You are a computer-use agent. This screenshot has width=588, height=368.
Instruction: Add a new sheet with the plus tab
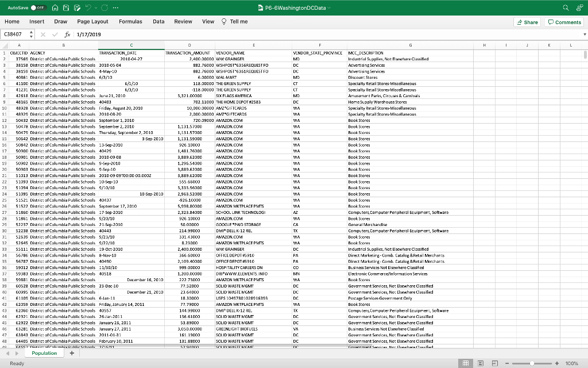[x=71, y=353]
